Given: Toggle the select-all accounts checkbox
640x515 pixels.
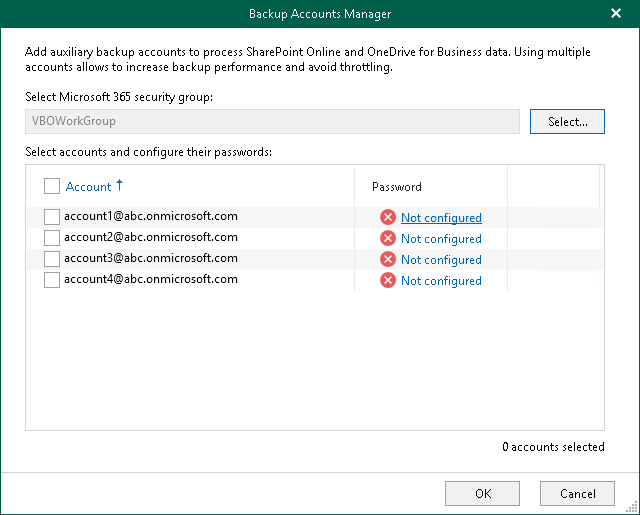Looking at the screenshot, I should click(52, 186).
